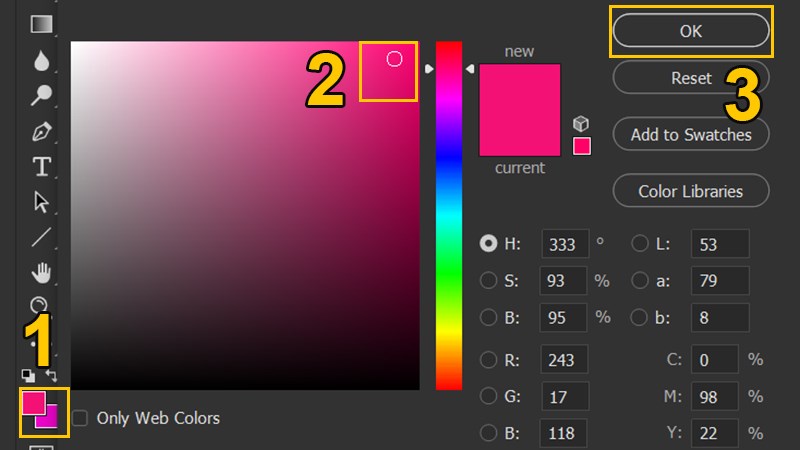Screen dimensions: 800x450
Task: Click the foreground color swatch
Action: [x=33, y=403]
